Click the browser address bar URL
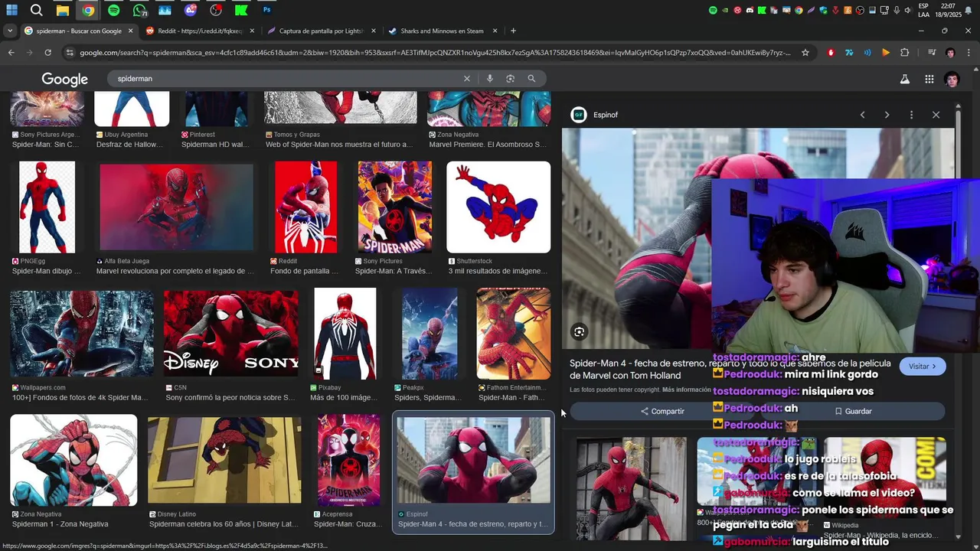This screenshot has width=980, height=551. (435, 53)
